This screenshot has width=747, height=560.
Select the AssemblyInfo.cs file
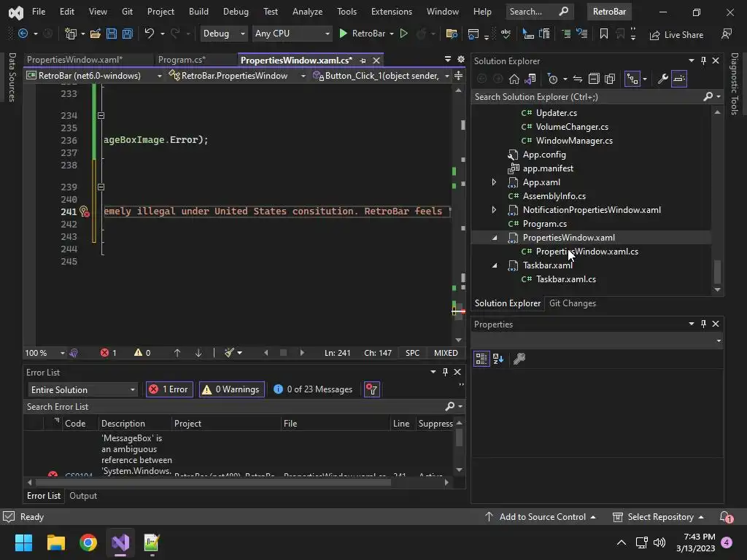(554, 195)
